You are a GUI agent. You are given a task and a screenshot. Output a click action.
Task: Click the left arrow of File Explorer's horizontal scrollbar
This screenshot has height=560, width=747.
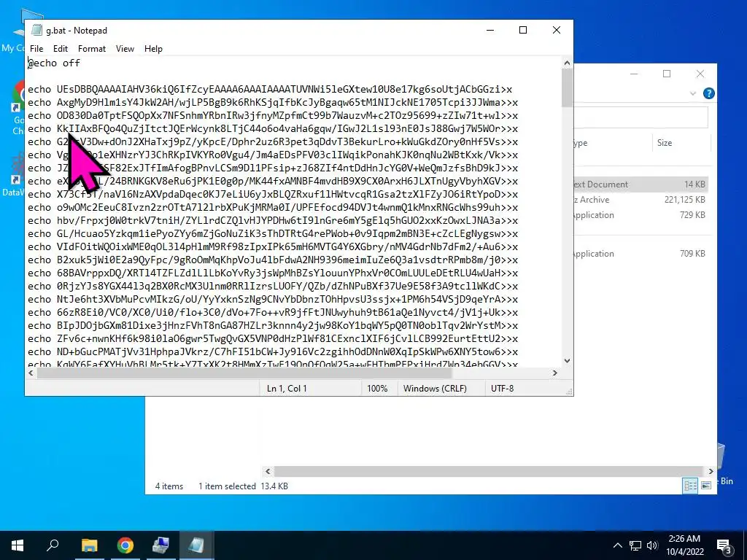[268, 471]
